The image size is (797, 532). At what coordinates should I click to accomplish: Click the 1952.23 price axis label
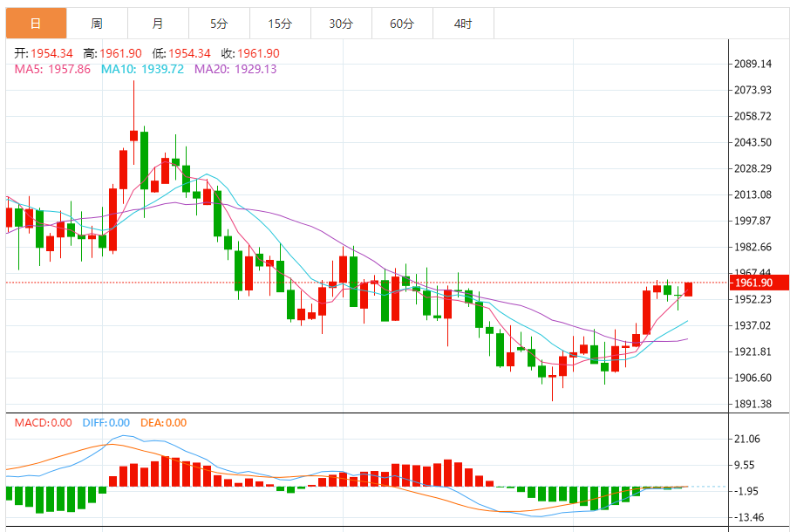(x=753, y=299)
